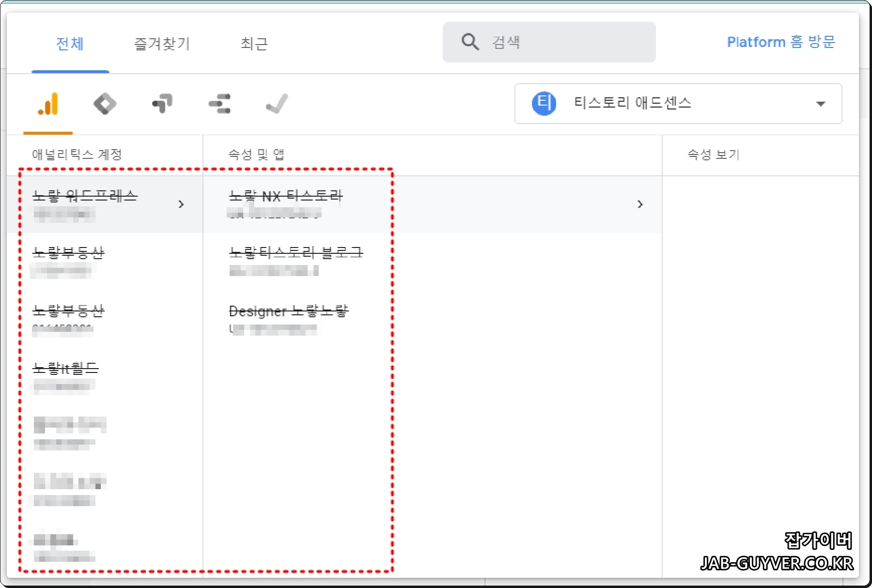Select the 노랗 NX 티스토리 property
This screenshot has width=872, height=588.
pos(432,204)
